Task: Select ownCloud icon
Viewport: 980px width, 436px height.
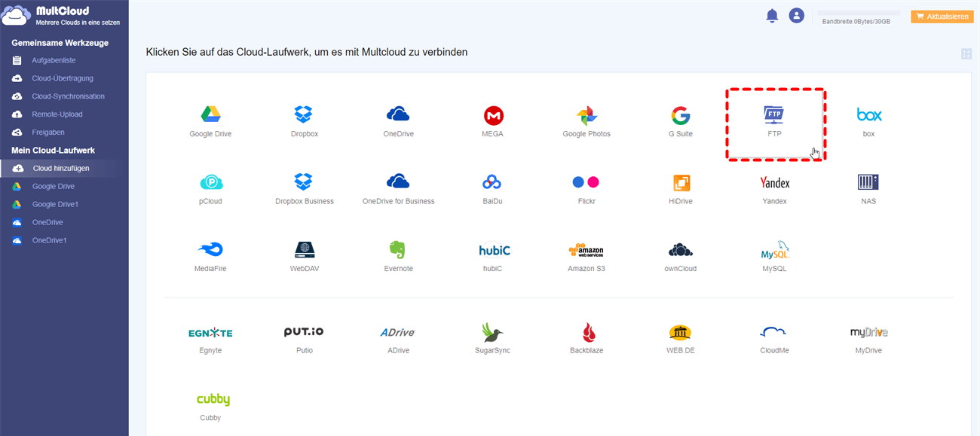Action: click(x=680, y=250)
